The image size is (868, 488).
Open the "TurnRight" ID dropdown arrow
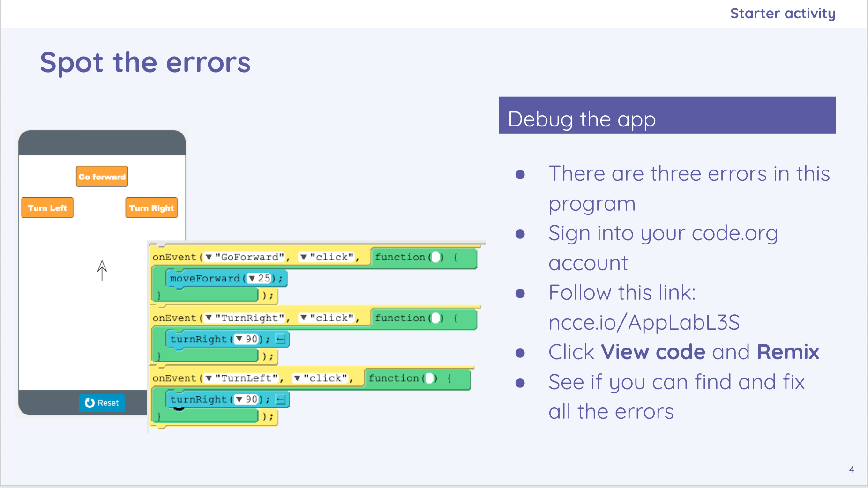(x=209, y=318)
